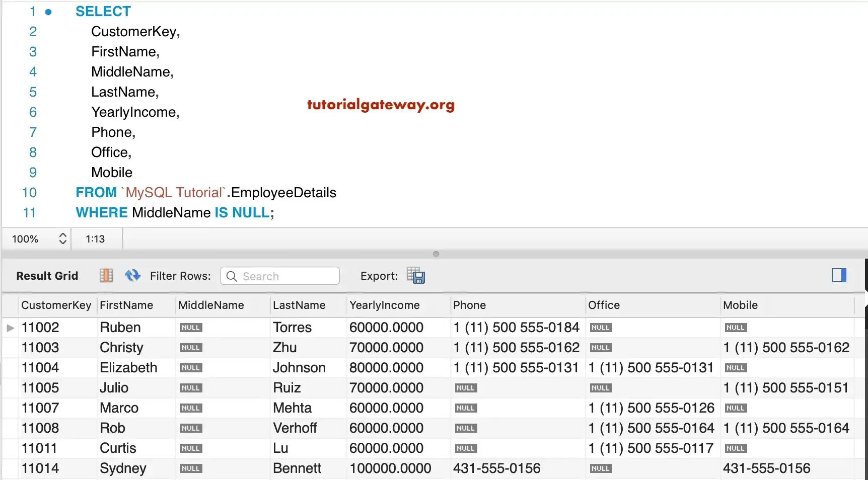Click the NULL badge in Ruben's MiddleName cell
Image resolution: width=868 pixels, height=480 pixels.
click(x=191, y=327)
